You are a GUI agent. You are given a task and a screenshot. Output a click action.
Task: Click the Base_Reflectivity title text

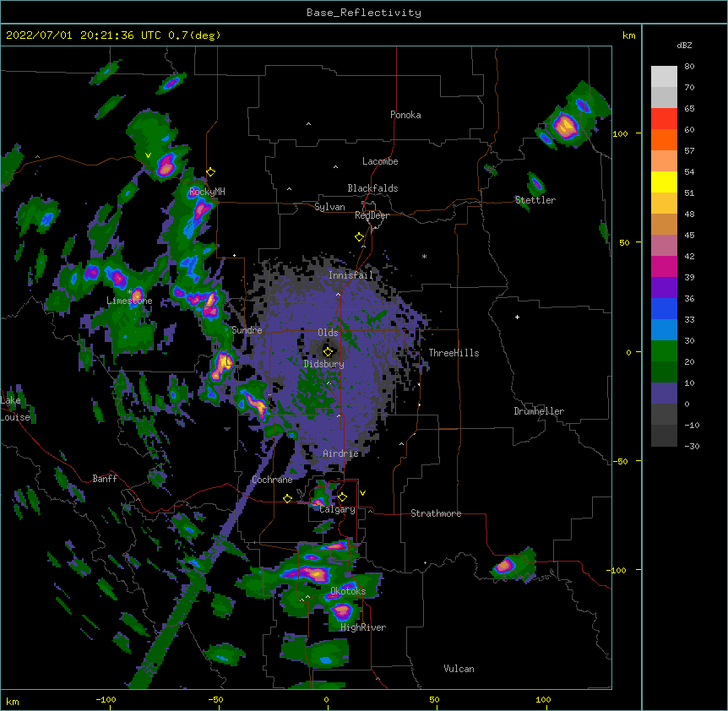[x=364, y=13]
